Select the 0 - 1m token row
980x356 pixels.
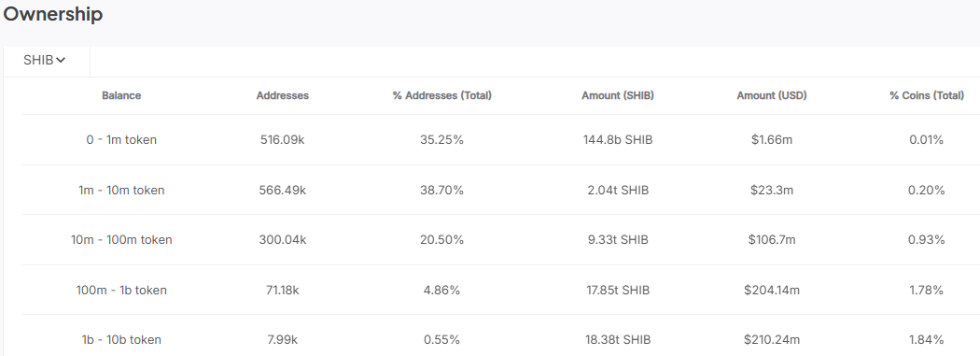click(x=501, y=140)
